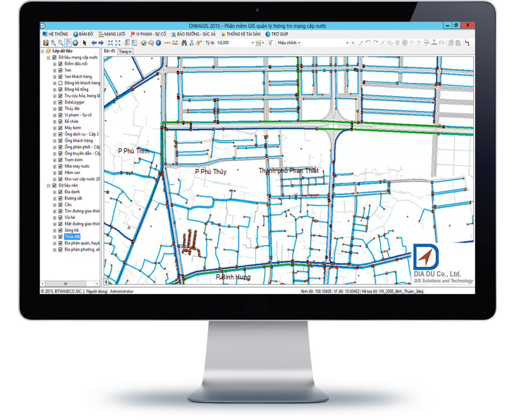Click the hammer tool icon after XY

tap(199, 43)
